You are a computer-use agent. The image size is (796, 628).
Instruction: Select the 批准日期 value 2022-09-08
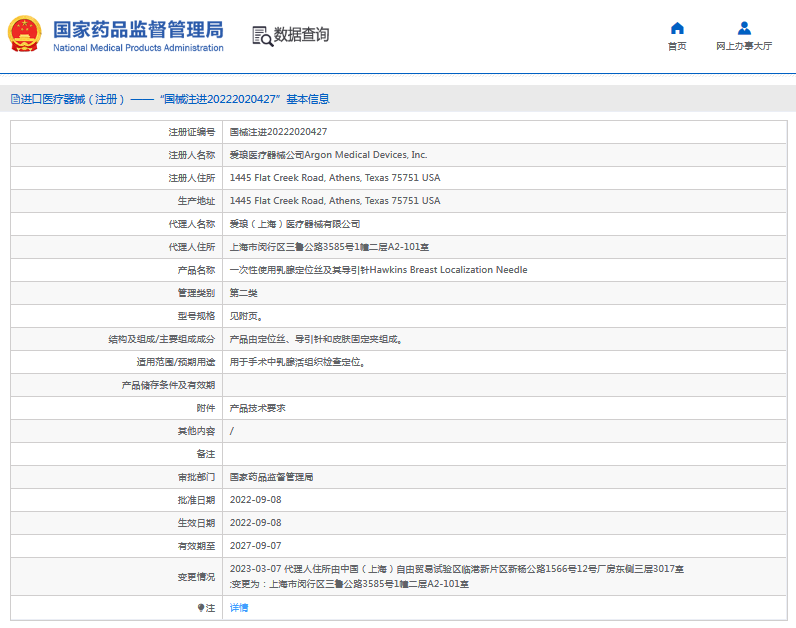pyautogui.click(x=255, y=500)
